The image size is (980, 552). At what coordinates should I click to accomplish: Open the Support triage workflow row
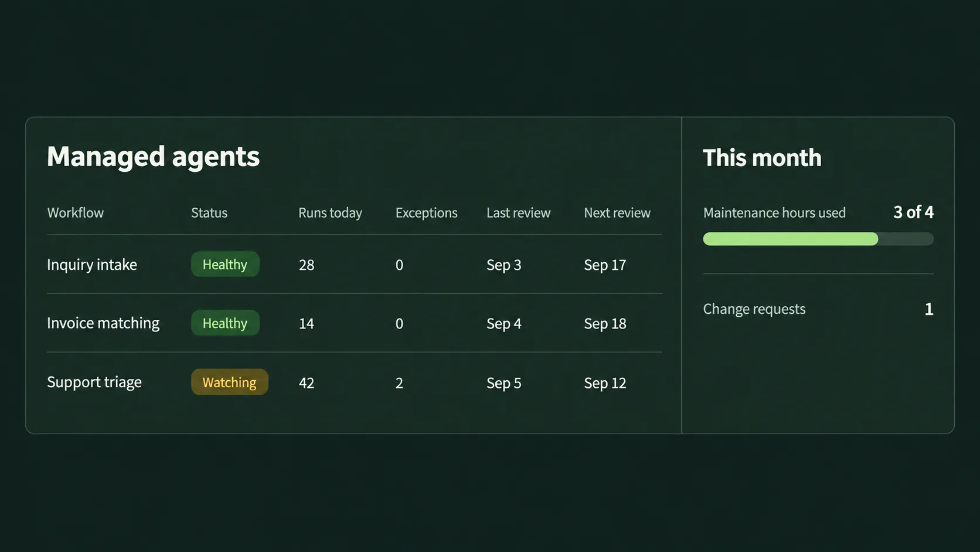point(355,382)
